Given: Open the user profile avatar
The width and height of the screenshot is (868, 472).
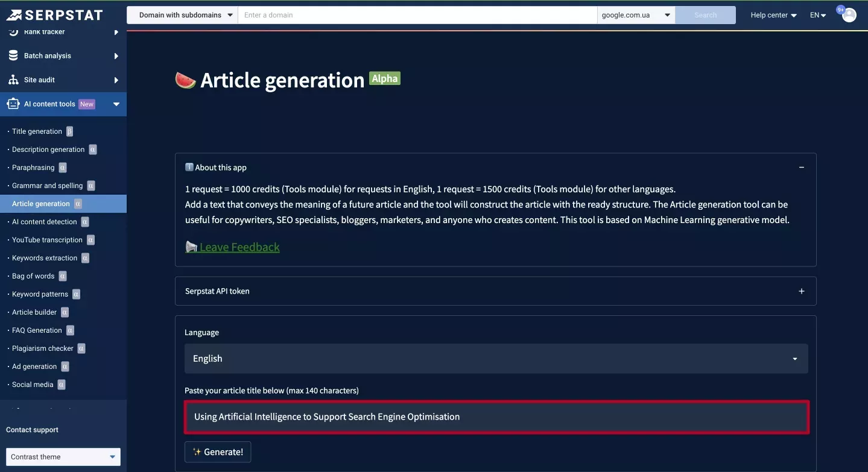Looking at the screenshot, I should [849, 15].
